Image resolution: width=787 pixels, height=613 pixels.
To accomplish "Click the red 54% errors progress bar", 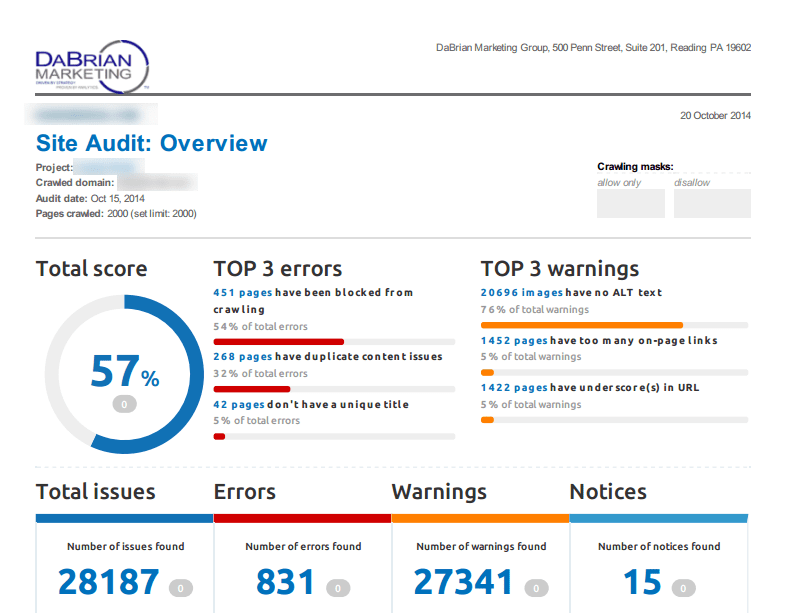I will pos(334,342).
